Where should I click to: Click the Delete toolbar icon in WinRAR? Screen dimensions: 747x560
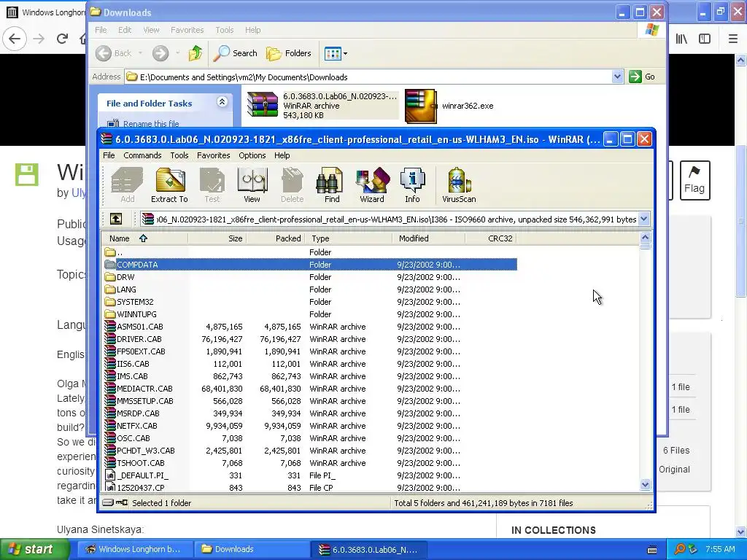292,185
